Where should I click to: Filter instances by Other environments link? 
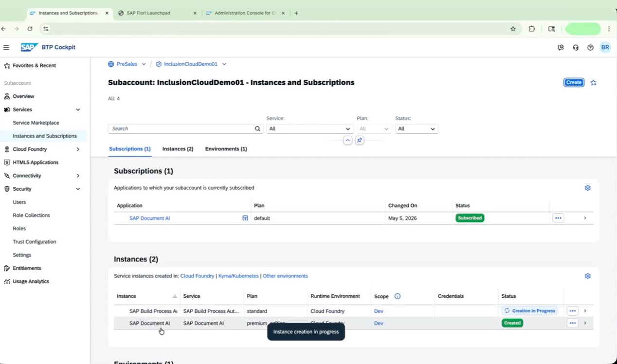(285, 276)
